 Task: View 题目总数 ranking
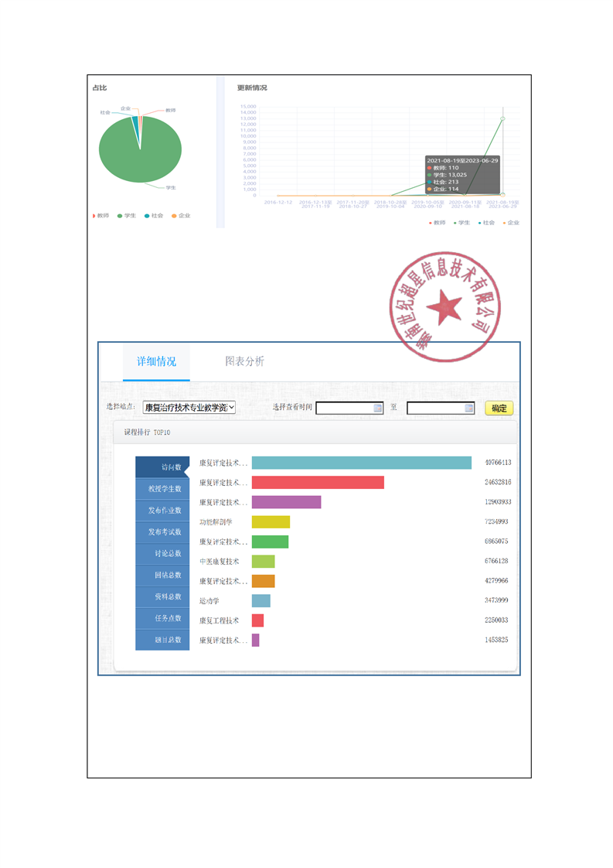162,640
